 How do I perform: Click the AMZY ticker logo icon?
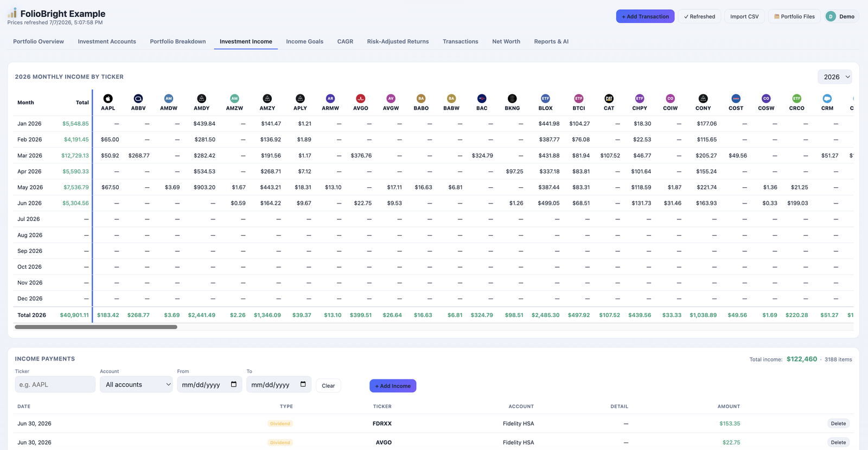pyautogui.click(x=267, y=98)
